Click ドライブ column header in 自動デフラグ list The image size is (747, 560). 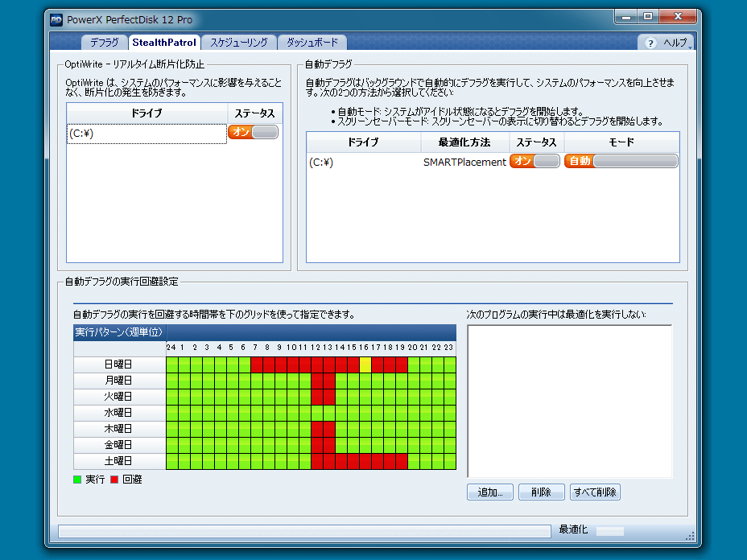[x=364, y=142]
